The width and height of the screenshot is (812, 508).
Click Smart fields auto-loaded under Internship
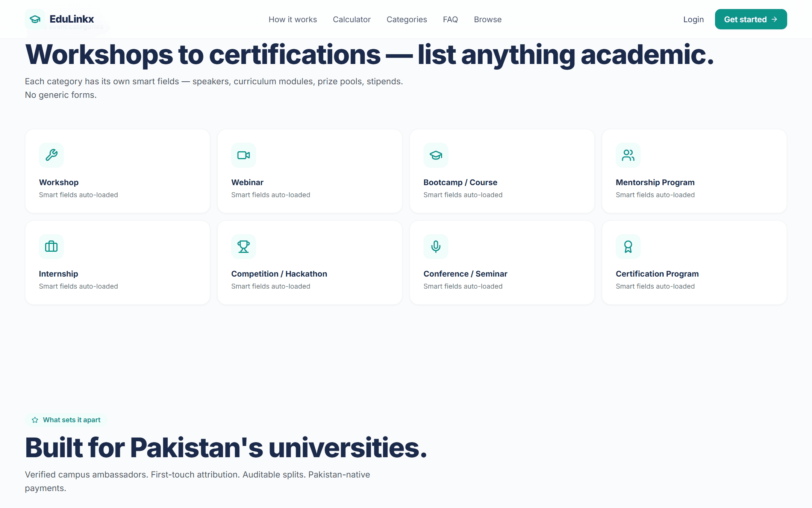point(78,286)
